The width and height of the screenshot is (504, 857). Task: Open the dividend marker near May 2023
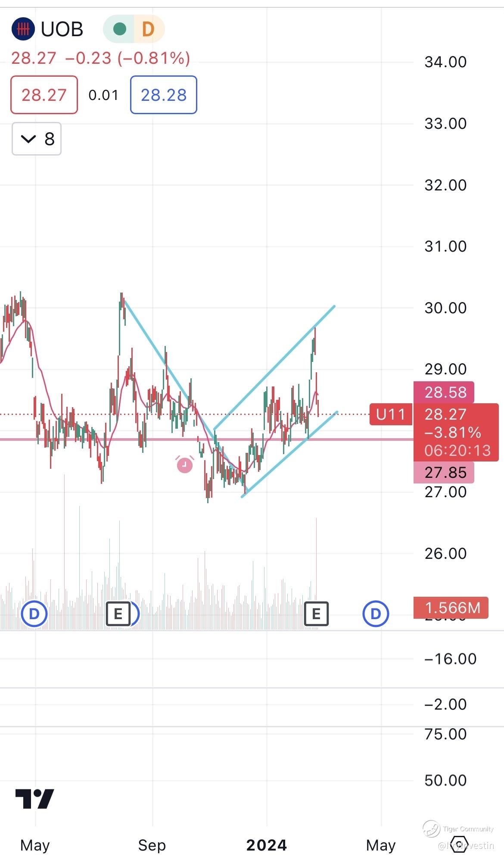tap(34, 614)
